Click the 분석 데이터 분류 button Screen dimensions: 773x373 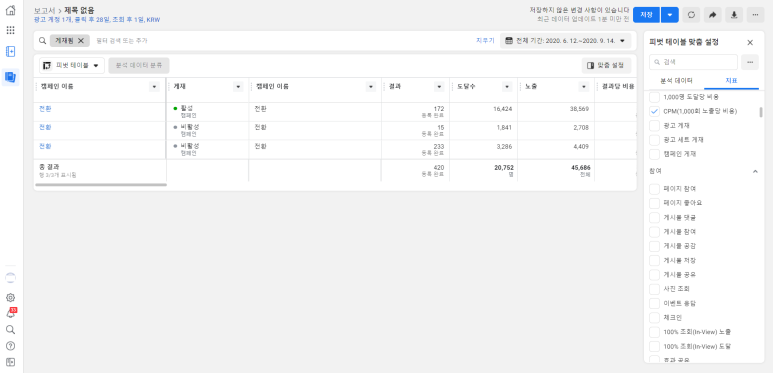pyautogui.click(x=139, y=66)
